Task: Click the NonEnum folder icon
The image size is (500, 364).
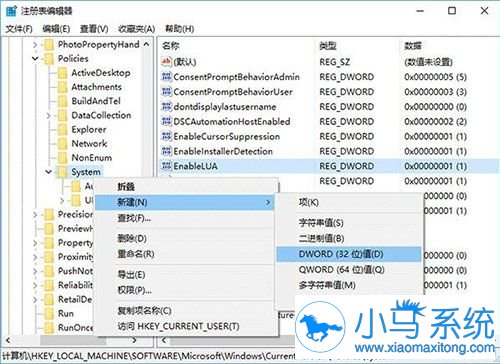Action: 62,158
